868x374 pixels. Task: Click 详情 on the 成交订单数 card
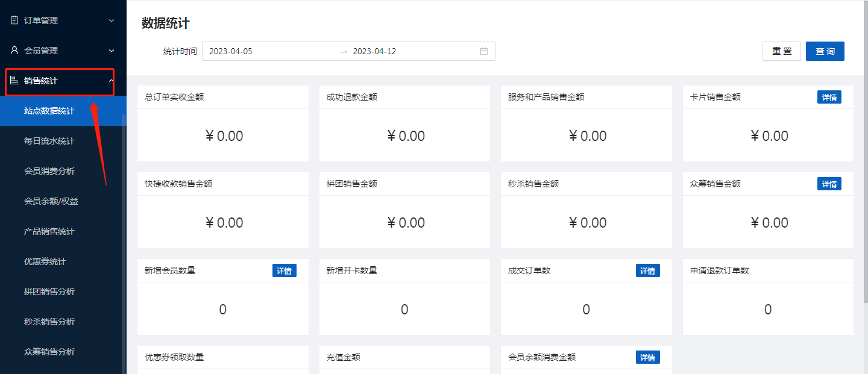(647, 270)
